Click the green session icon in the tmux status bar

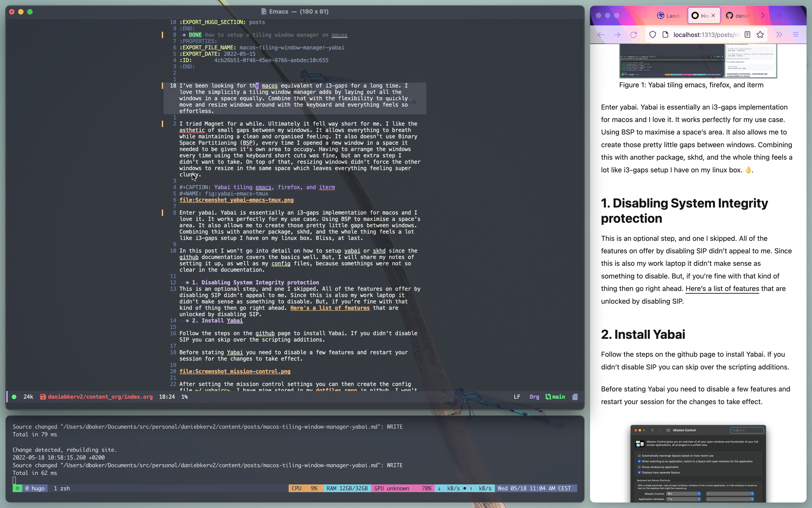pyautogui.click(x=17, y=488)
